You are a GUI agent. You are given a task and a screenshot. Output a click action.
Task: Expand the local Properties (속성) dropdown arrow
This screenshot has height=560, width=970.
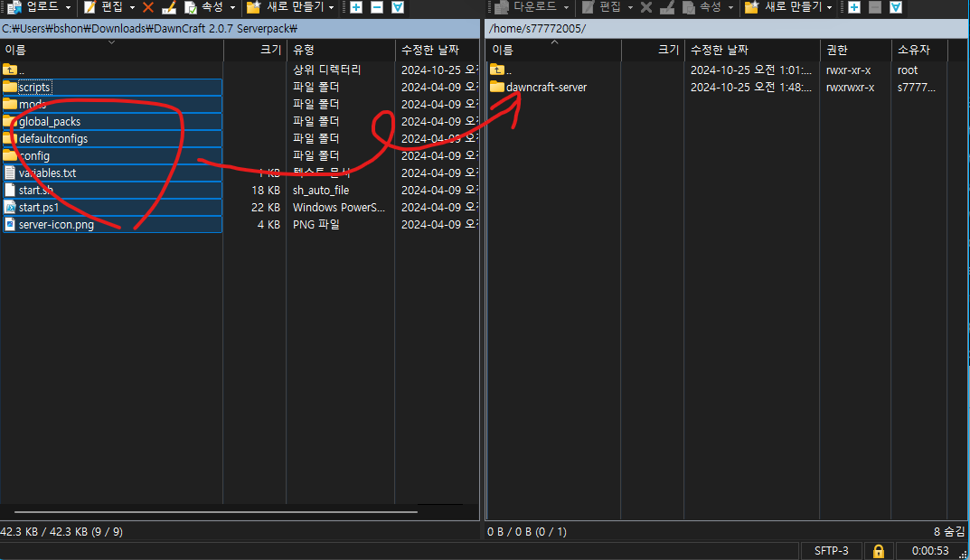click(x=232, y=7)
